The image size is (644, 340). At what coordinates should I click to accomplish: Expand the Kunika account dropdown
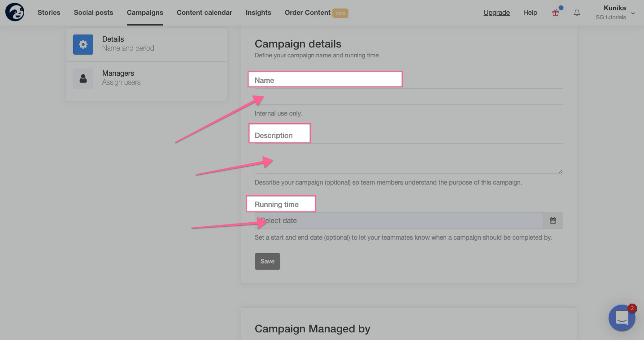(x=614, y=13)
